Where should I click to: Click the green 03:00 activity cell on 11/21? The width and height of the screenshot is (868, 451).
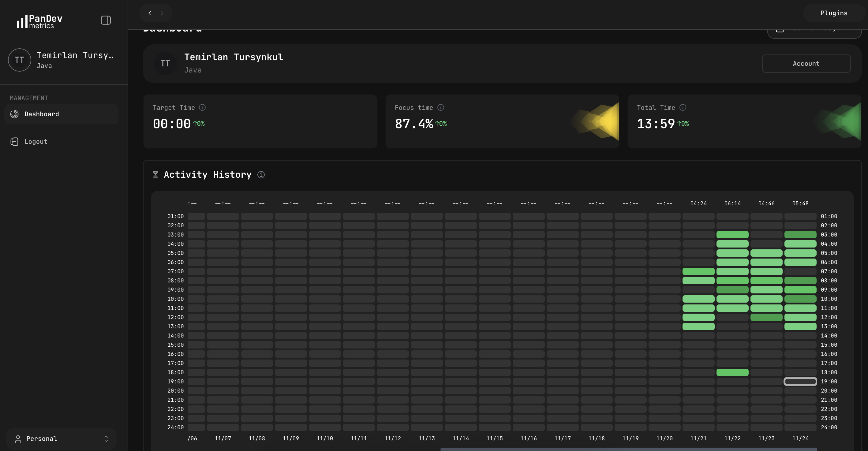(x=732, y=234)
